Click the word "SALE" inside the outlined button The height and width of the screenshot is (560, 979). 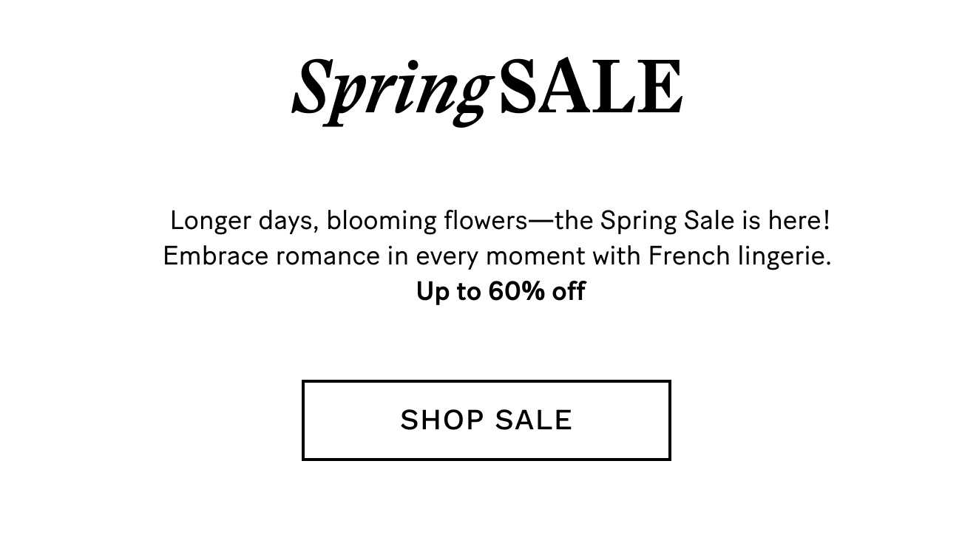[534, 420]
